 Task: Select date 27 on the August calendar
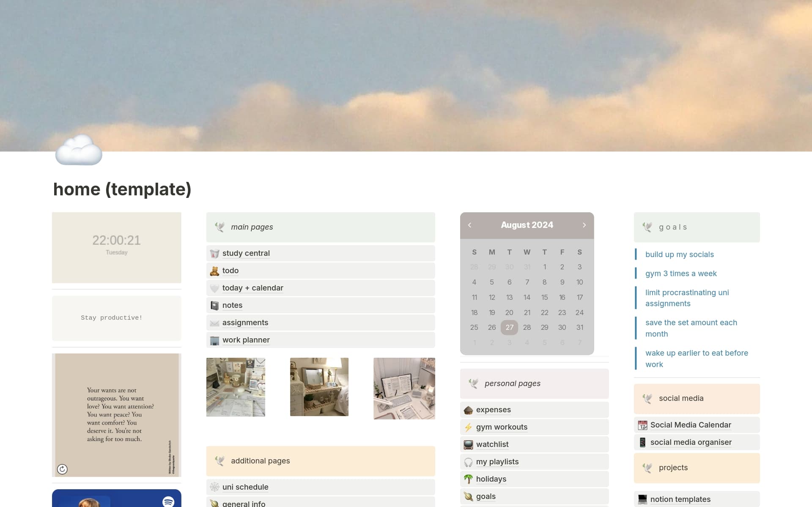point(509,327)
